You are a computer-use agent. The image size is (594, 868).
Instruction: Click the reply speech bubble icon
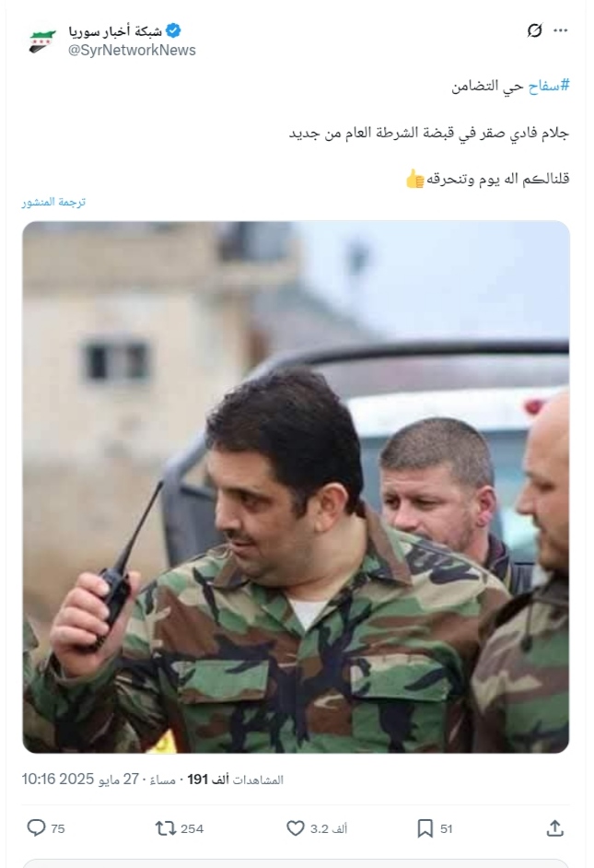[36, 828]
